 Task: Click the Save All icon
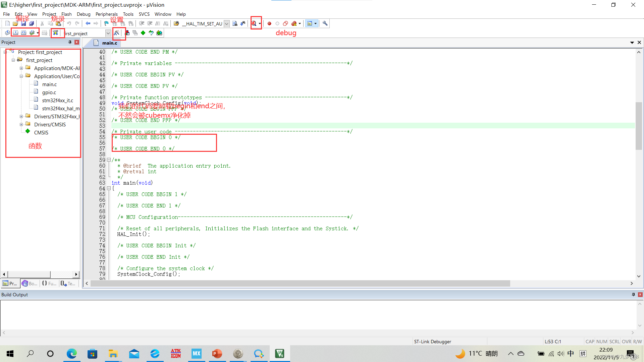[32, 23]
